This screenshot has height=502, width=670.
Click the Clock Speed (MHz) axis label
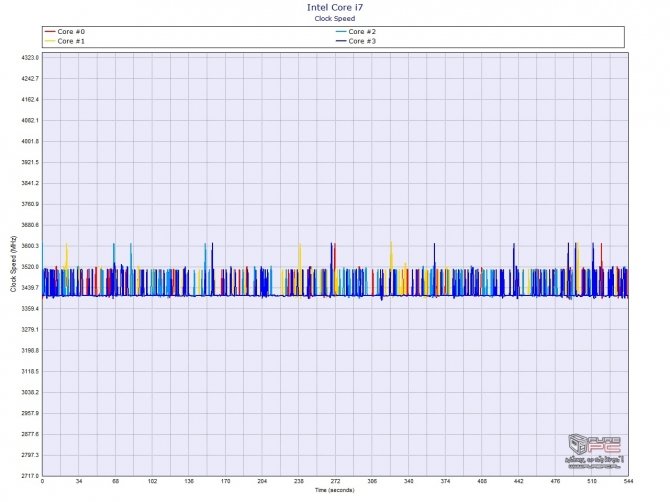13,264
